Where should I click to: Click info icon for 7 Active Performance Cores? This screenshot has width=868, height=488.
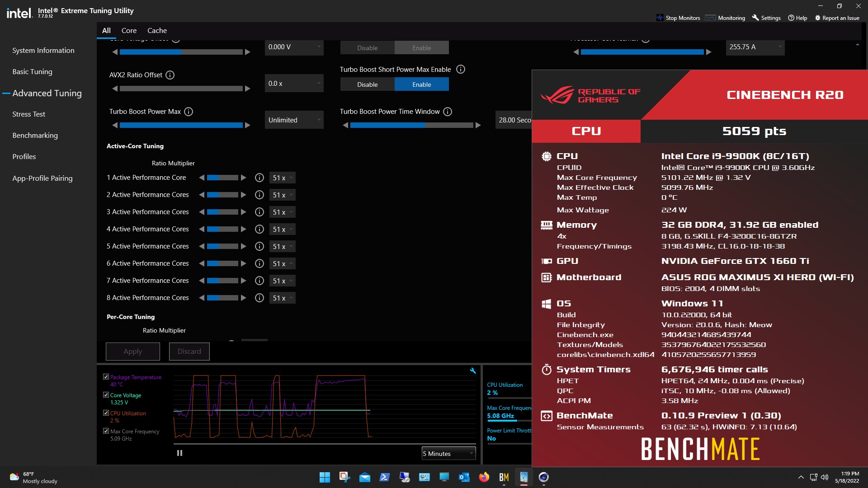coord(259,281)
